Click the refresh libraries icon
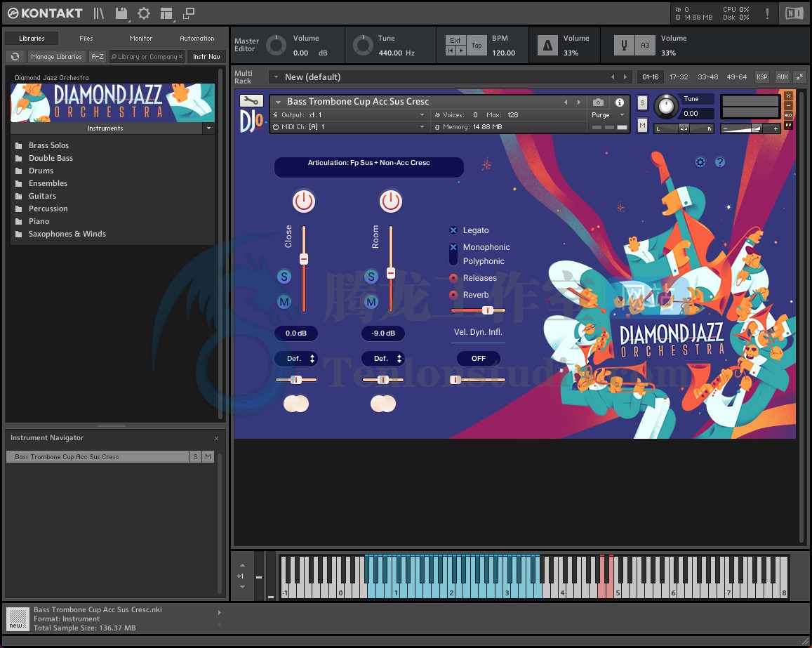The image size is (812, 648). (15, 56)
